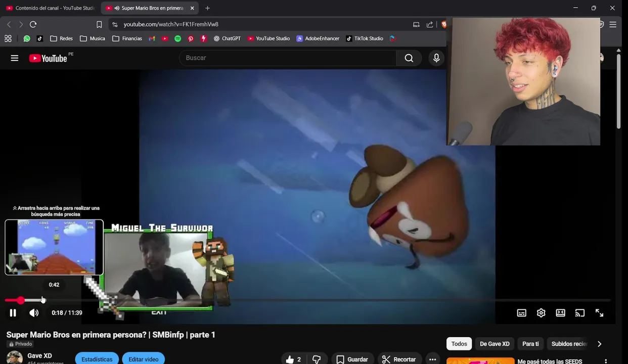Click the Editar video button

coord(144,359)
